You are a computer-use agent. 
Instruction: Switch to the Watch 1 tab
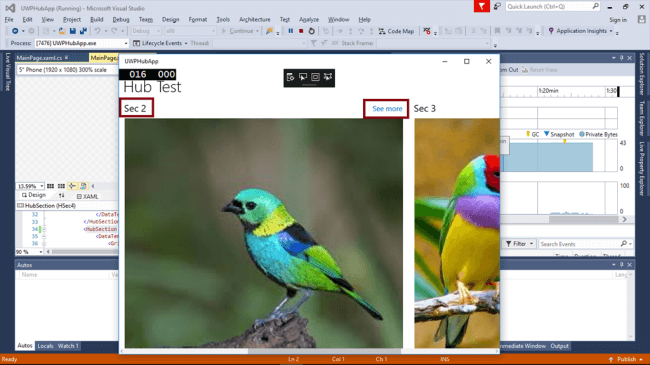coord(68,346)
